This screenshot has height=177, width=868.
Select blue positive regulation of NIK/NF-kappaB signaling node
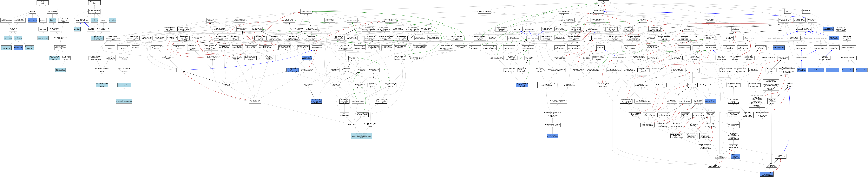click(x=522, y=85)
